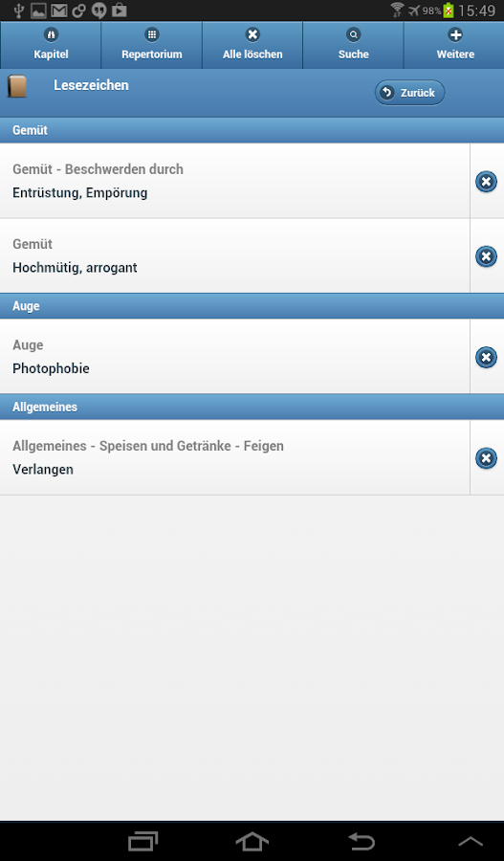Screen dimensions: 504x861
Task: Open the Hochmütig, arrogant entry
Action: pyautogui.click(x=235, y=255)
